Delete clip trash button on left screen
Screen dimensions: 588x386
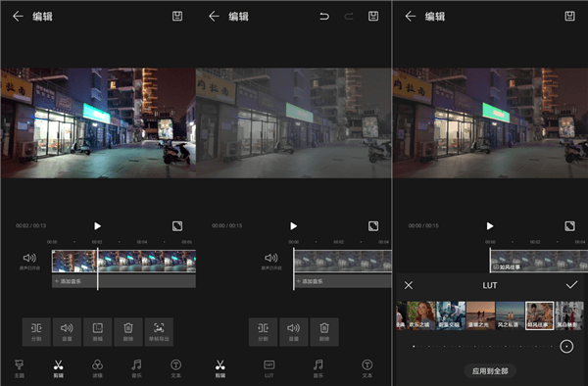coord(128,332)
